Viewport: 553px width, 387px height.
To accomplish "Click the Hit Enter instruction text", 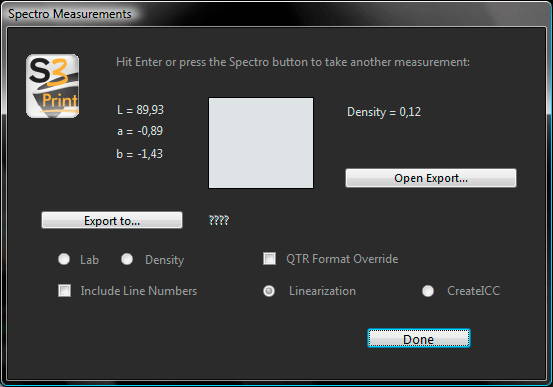I will coord(293,62).
